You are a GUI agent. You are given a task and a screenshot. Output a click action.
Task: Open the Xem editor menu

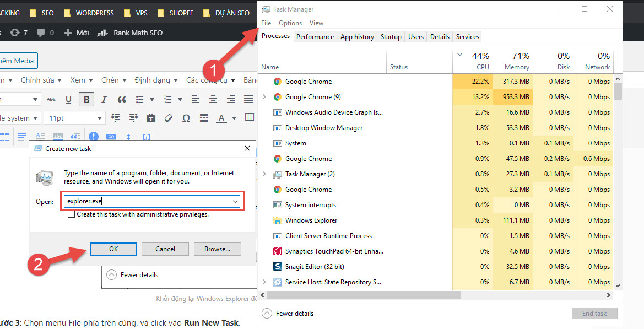pyautogui.click(x=82, y=80)
